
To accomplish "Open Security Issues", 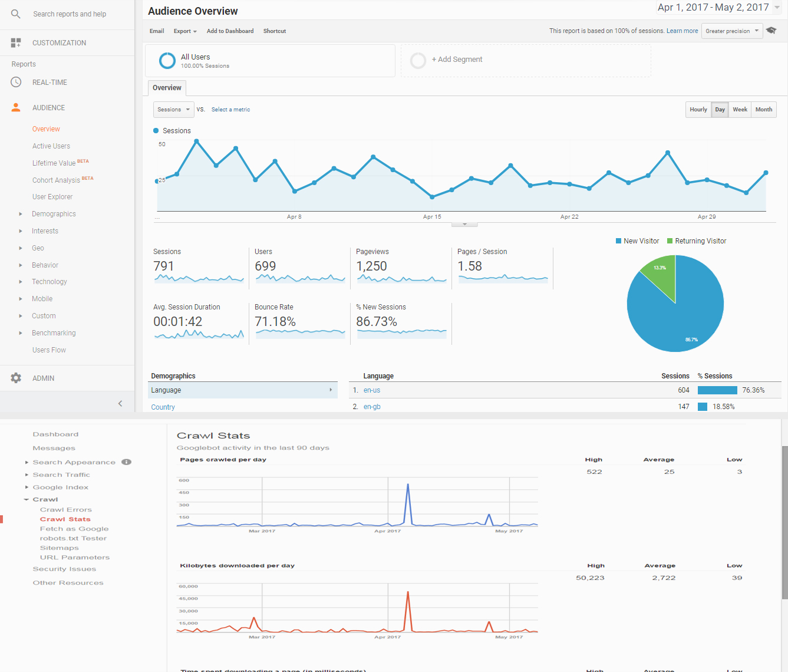I will click(64, 569).
